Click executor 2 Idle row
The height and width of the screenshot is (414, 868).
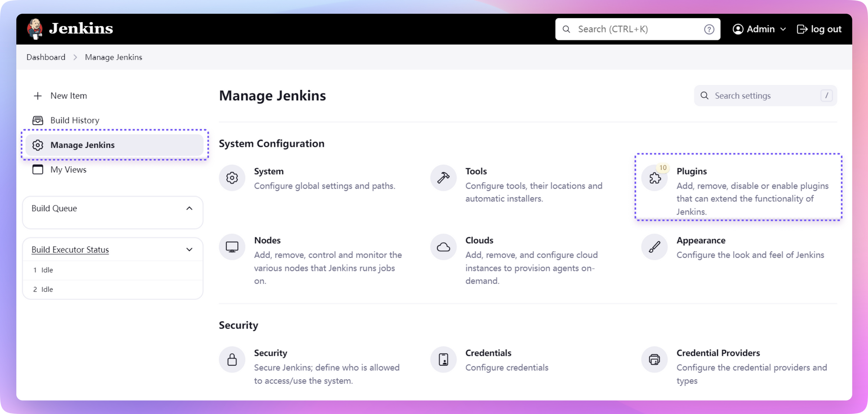(x=113, y=290)
